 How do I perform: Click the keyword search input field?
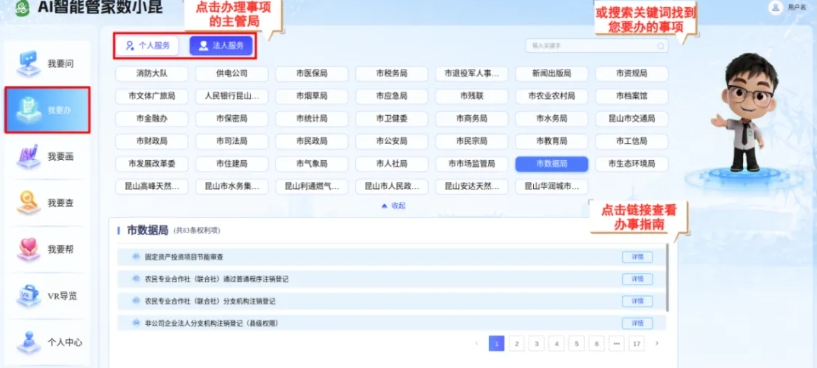597,46
